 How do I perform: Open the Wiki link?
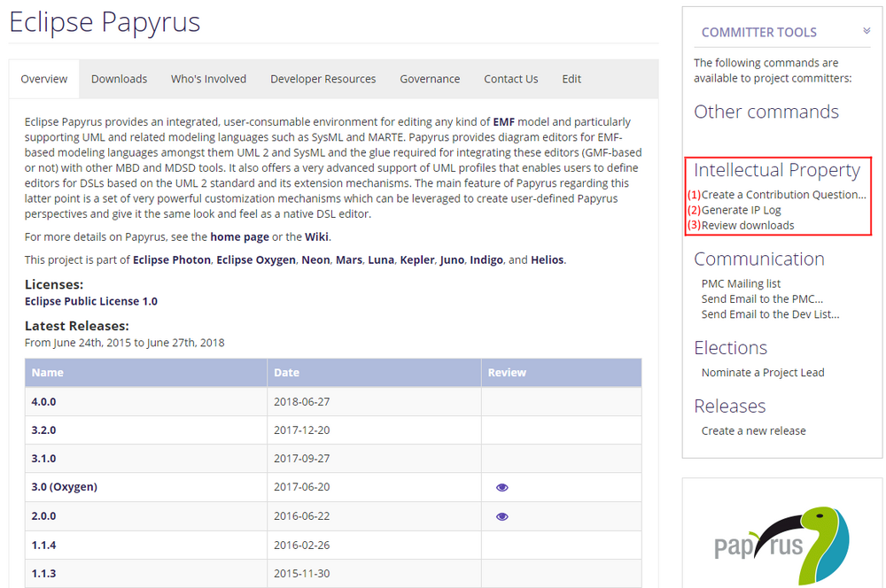(x=316, y=237)
